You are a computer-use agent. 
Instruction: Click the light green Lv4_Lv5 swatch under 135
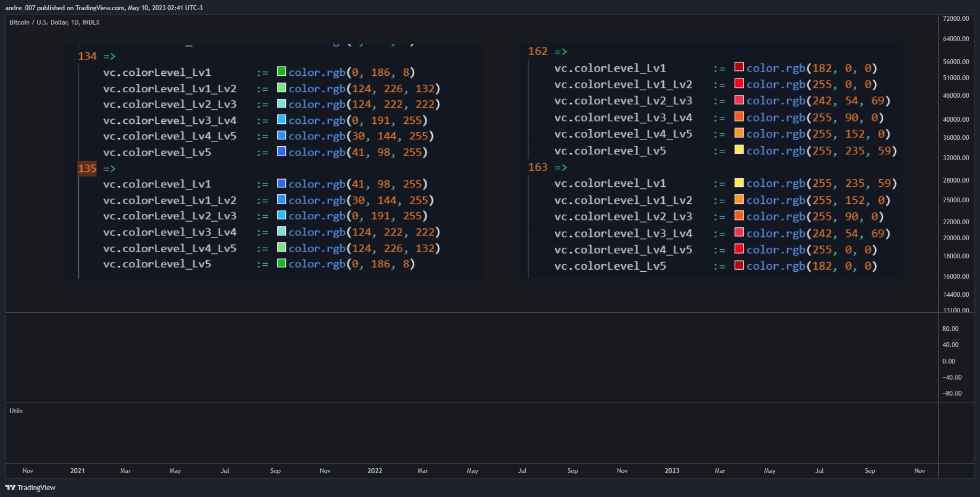[282, 248]
